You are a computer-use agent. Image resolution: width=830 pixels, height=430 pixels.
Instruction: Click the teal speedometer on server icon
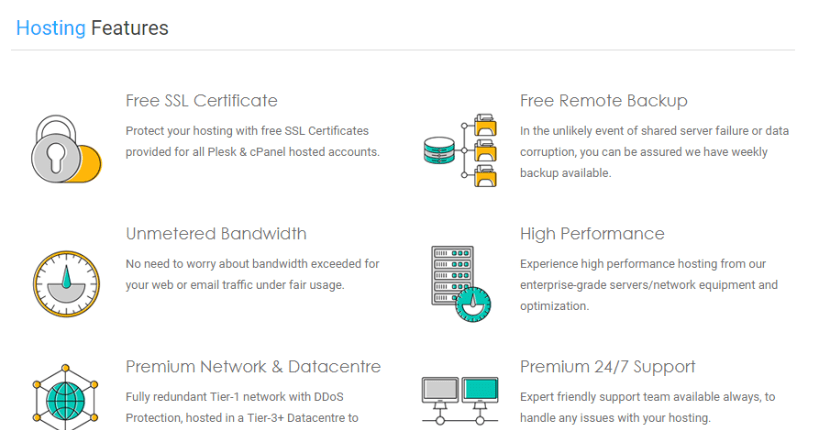click(x=473, y=304)
